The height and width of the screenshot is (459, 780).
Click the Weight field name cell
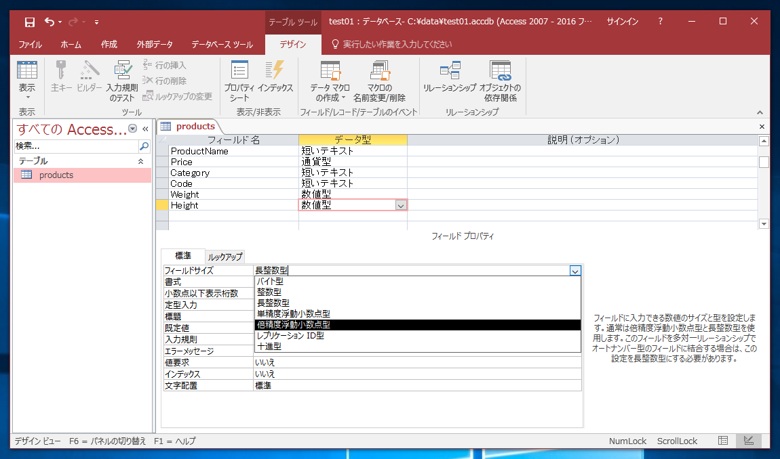point(234,194)
